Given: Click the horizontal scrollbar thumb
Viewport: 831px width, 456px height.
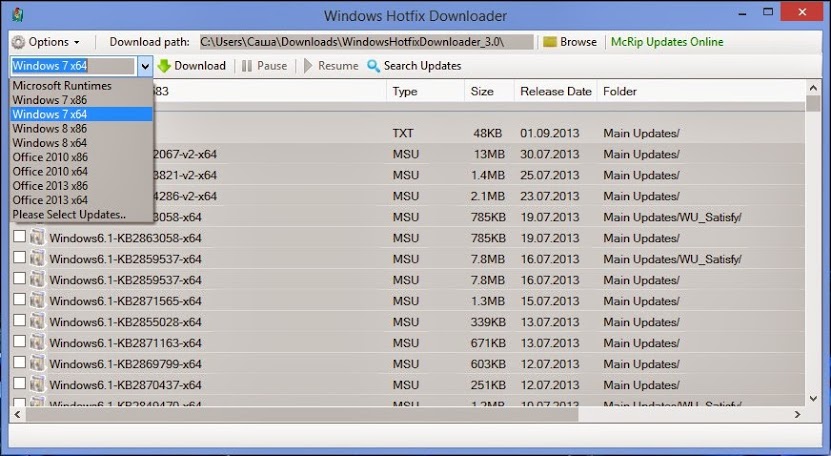Looking at the screenshot, I should [x=302, y=415].
